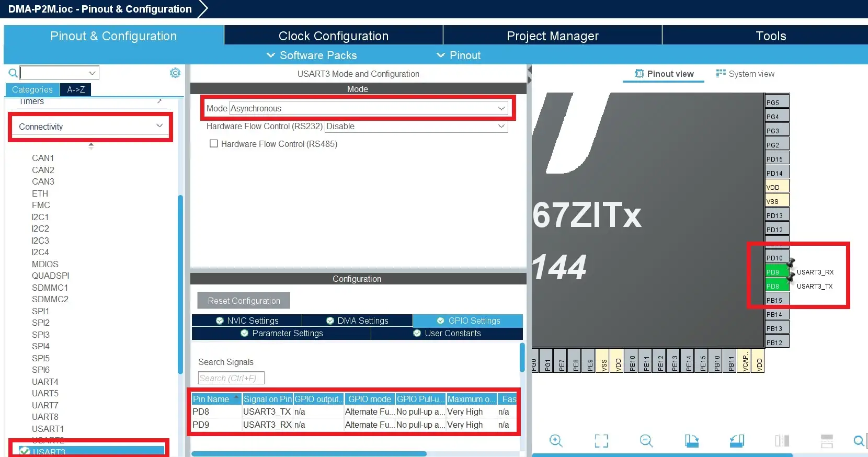This screenshot has height=457, width=868.
Task: Click the zoom out magnifier icon
Action: tap(646, 441)
